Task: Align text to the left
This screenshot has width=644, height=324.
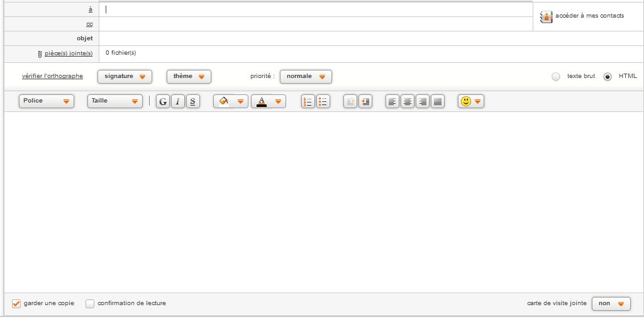Action: 392,101
